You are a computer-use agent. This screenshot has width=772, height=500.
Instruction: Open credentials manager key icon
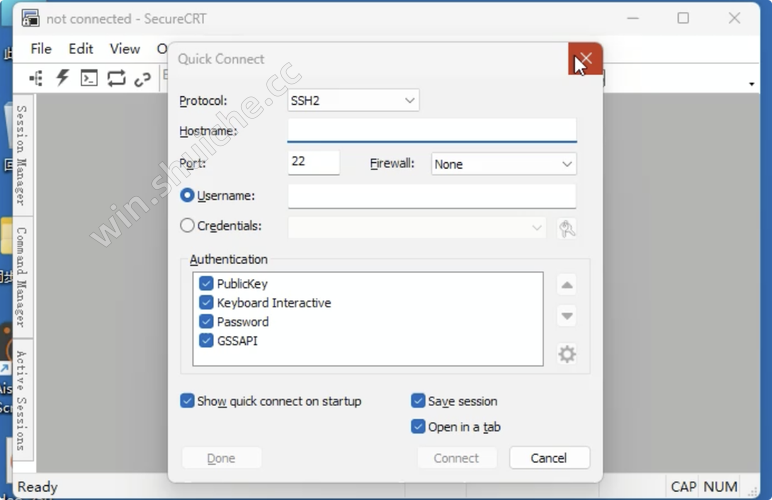click(x=567, y=228)
